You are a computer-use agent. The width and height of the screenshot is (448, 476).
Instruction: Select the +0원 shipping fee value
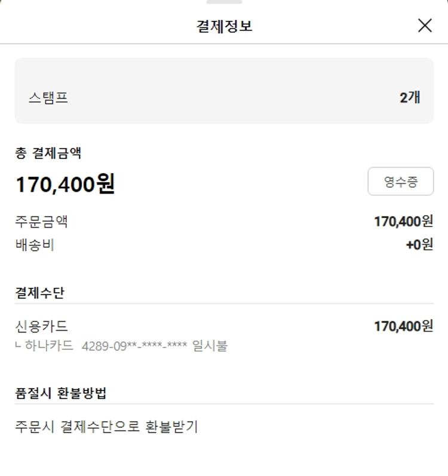[419, 245]
